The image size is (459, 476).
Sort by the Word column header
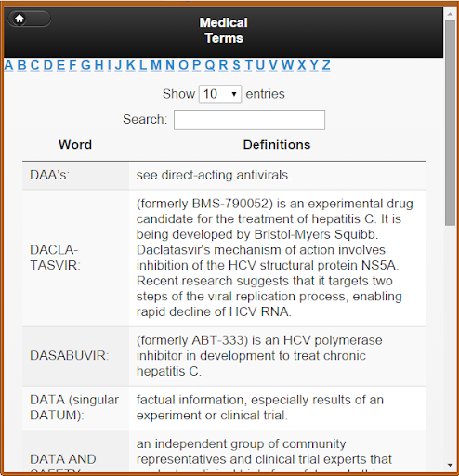click(75, 145)
